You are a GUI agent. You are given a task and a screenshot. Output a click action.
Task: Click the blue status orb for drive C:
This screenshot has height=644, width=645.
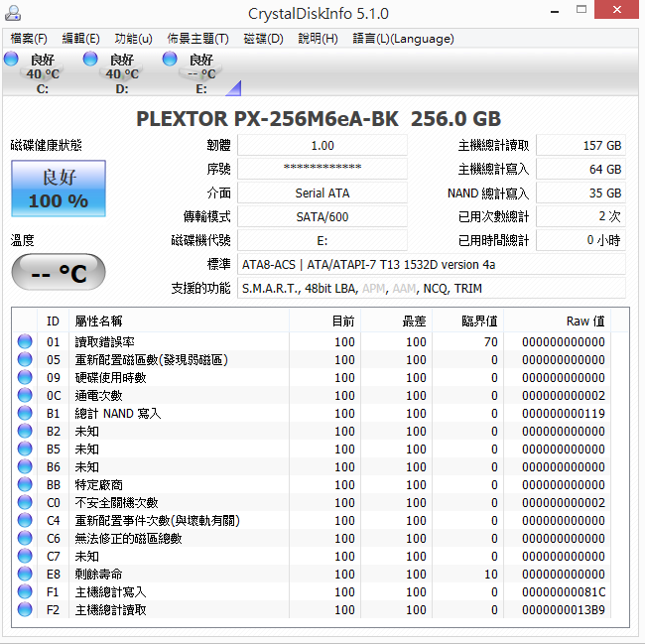12,61
